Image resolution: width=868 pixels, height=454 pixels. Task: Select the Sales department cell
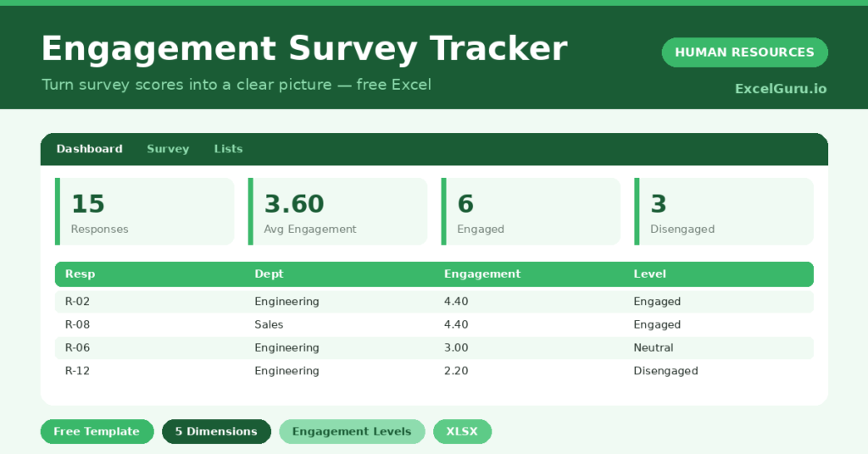[269, 324]
